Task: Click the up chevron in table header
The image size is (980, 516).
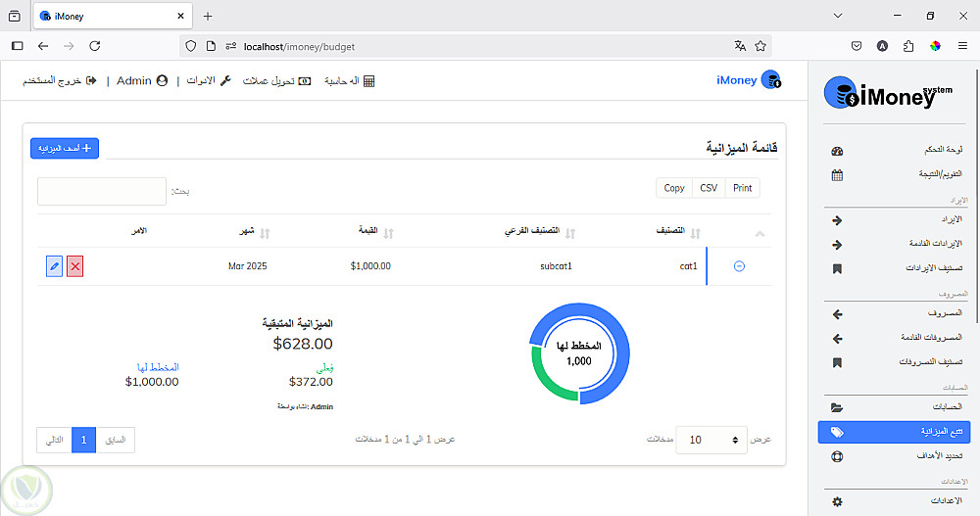Action: coord(760,234)
